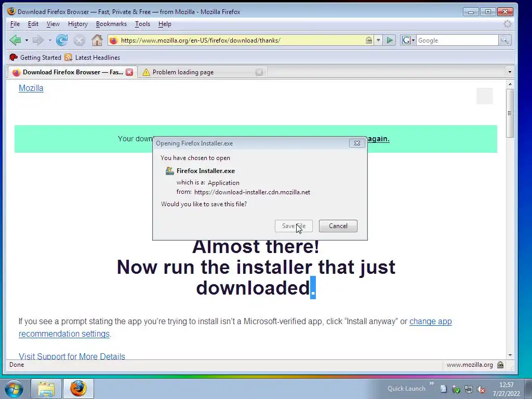Click the muted volume tray icon
Image resolution: width=532 pixels, height=399 pixels.
(x=481, y=390)
